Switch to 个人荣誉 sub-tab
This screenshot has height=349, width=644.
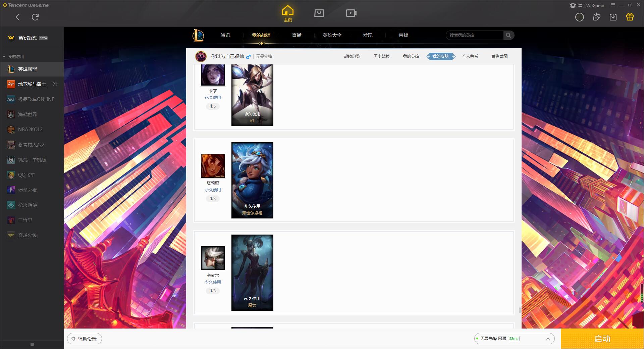pos(470,56)
